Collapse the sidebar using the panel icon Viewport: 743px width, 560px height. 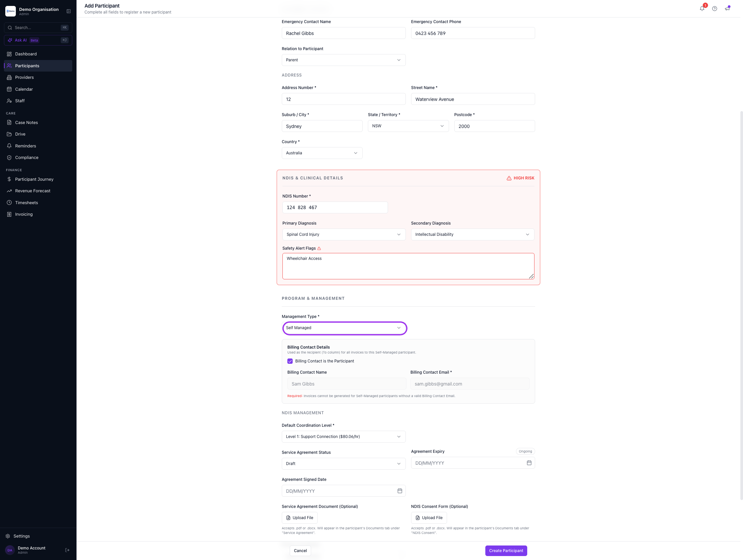coord(69,12)
